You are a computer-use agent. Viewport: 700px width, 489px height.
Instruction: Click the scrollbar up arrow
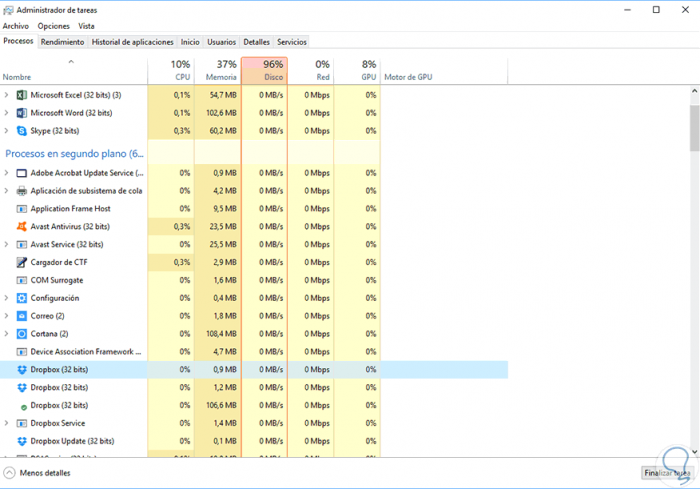695,91
